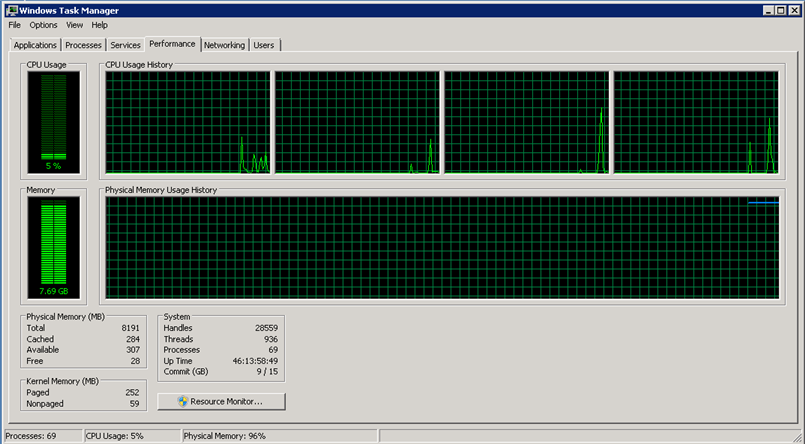Switch to the Networking tab
The width and height of the screenshot is (805, 444).
point(224,45)
